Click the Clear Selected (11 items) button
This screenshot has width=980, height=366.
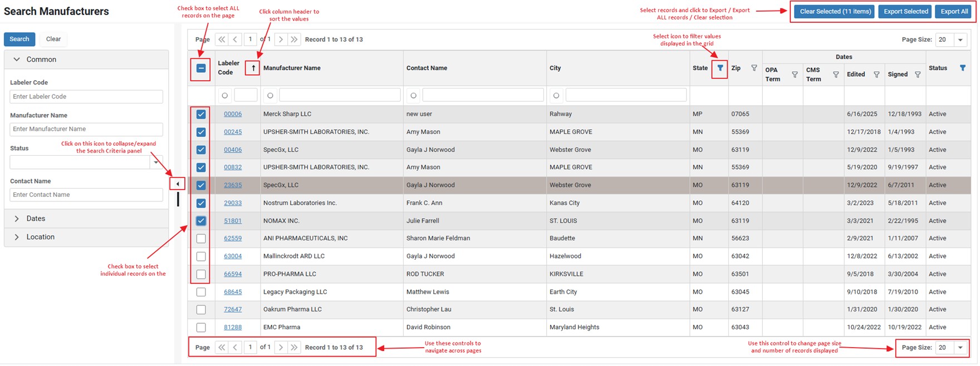[835, 12]
